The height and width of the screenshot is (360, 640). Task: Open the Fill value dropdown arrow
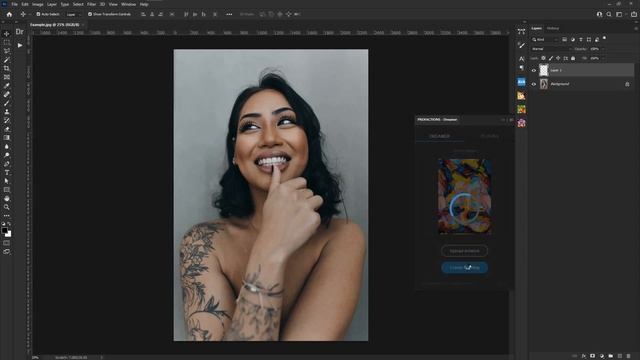click(602, 58)
